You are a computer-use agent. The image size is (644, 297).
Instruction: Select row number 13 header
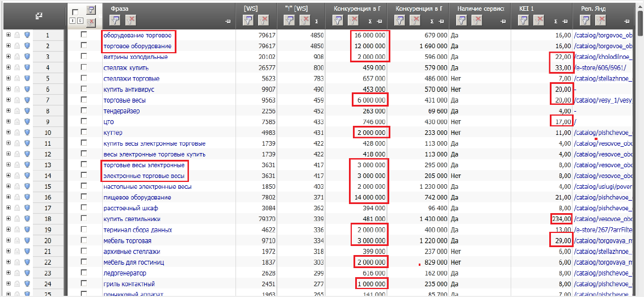48,165
